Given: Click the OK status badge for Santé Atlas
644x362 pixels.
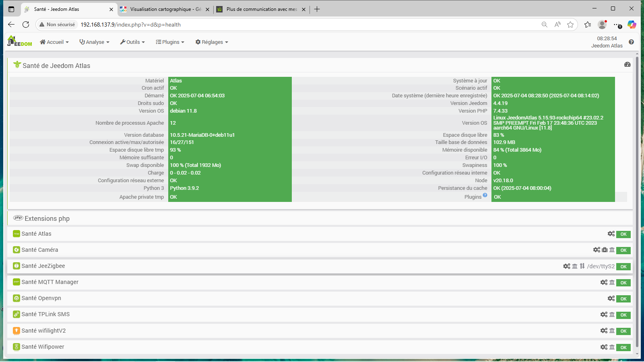Looking at the screenshot, I should (623, 234).
